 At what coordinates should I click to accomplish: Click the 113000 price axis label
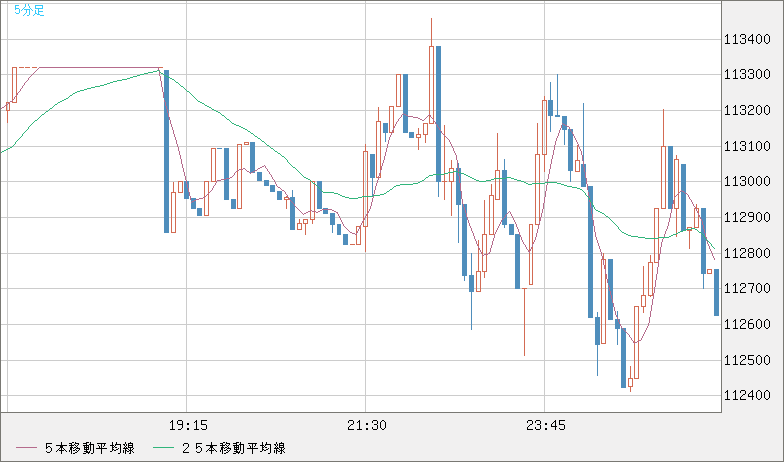[747, 182]
